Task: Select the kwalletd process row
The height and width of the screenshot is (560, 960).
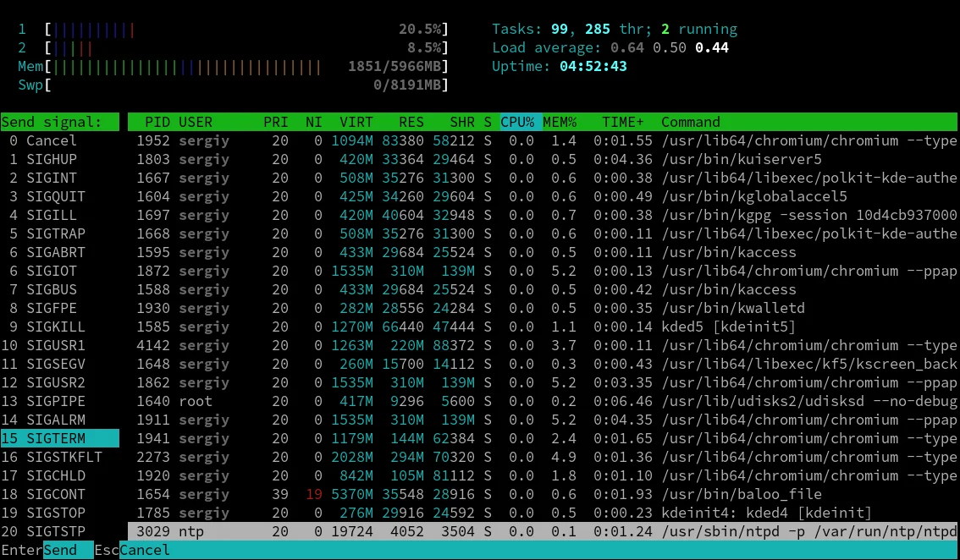Action: pyautogui.click(x=542, y=308)
